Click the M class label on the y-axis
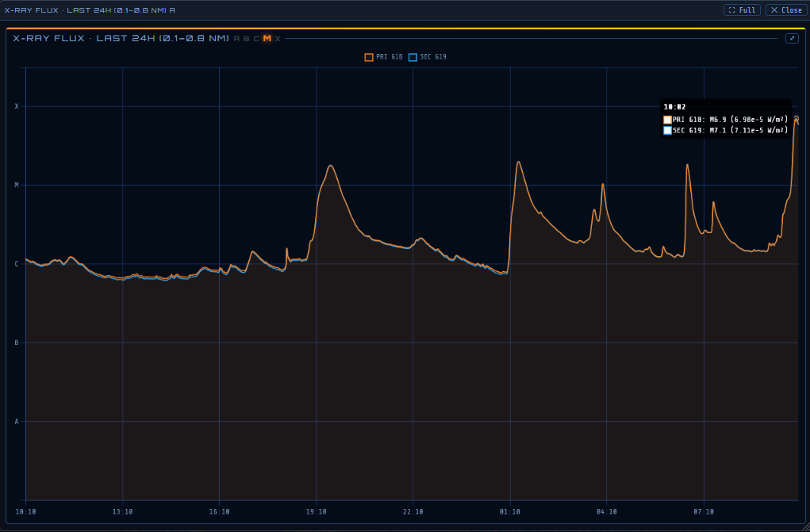Screen dimensions: 810x532 [17, 185]
